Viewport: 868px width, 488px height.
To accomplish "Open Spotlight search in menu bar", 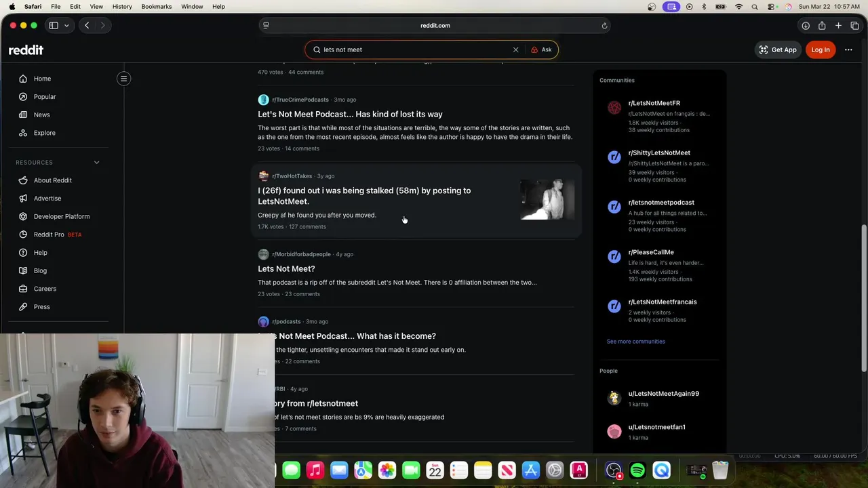I will click(755, 6).
